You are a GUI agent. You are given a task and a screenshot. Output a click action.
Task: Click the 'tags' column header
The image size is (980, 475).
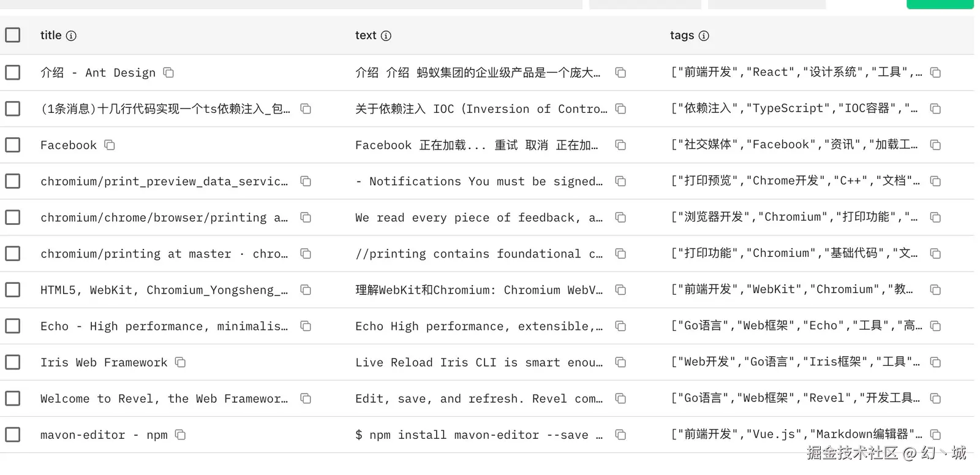pyautogui.click(x=682, y=36)
